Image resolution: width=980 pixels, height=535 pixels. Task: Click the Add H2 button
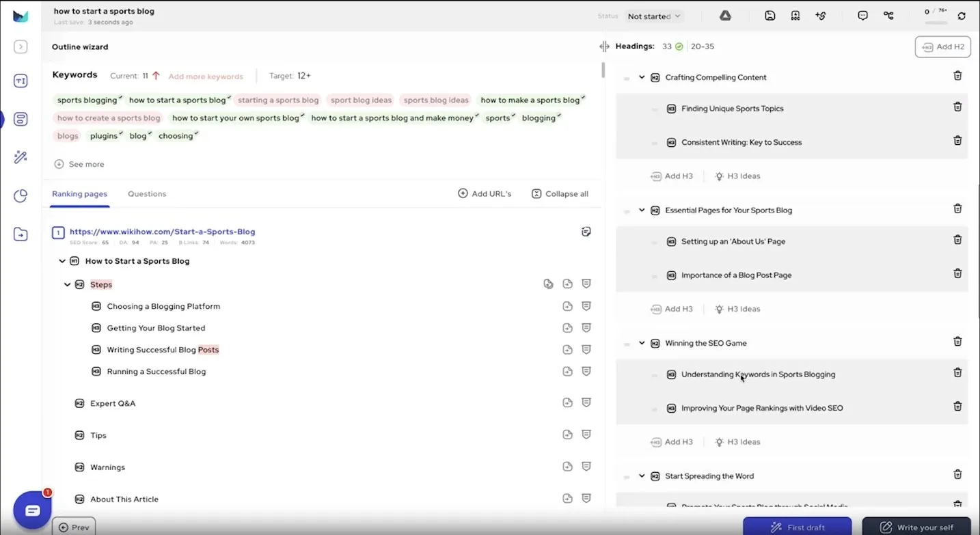(943, 46)
